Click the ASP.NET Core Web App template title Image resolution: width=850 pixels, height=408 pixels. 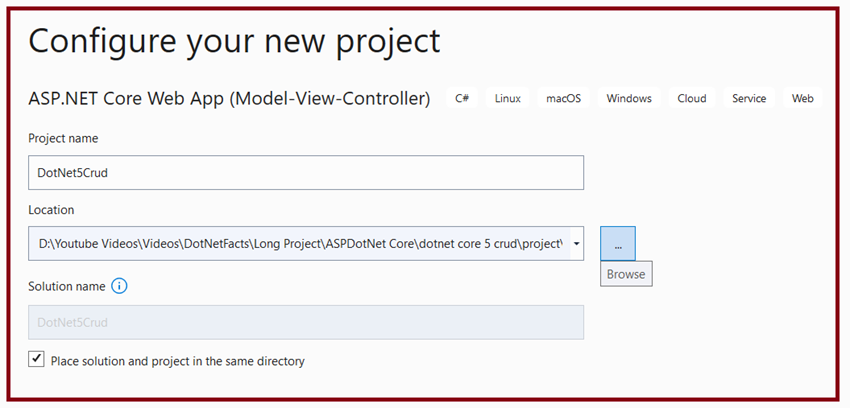point(229,99)
